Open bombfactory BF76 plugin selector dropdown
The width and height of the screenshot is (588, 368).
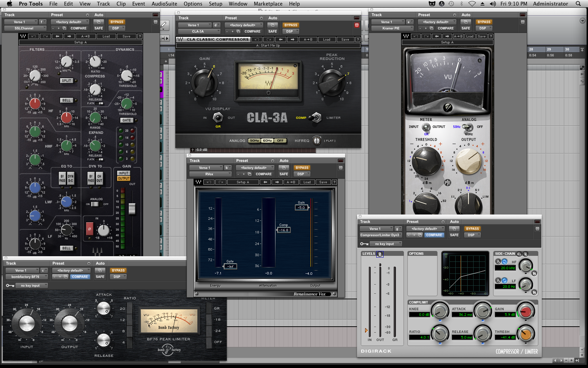[x=27, y=277]
